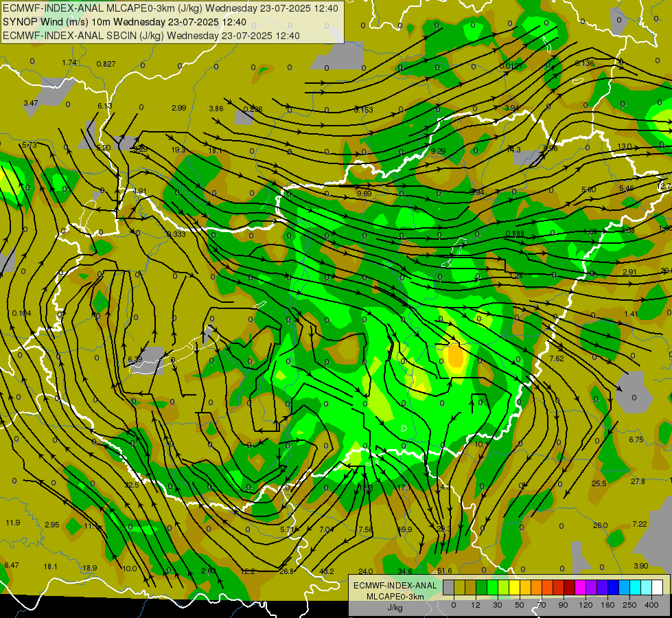Click the station value 9.29

438,151
